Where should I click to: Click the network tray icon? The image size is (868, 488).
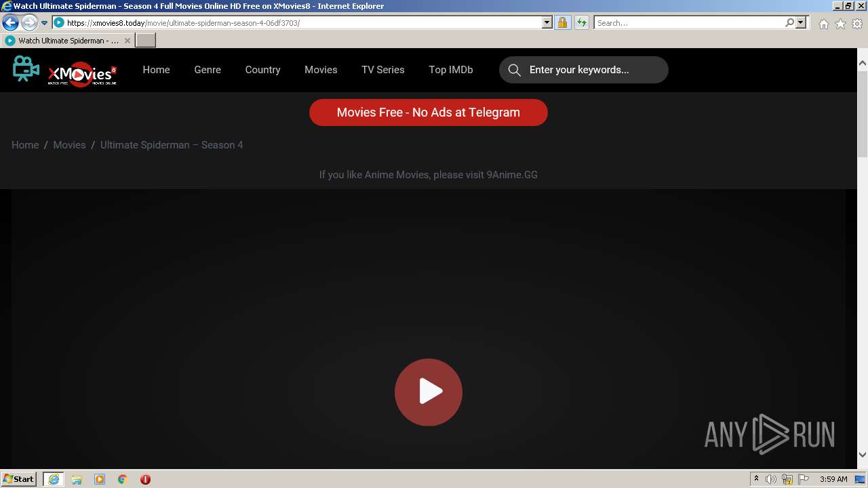[x=787, y=479]
